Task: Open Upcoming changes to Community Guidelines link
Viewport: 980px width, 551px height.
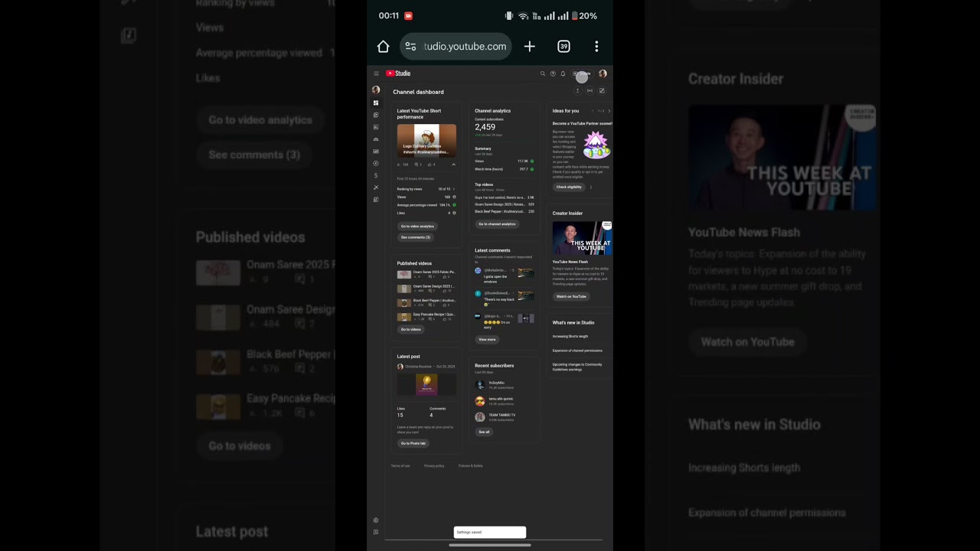Action: click(577, 367)
